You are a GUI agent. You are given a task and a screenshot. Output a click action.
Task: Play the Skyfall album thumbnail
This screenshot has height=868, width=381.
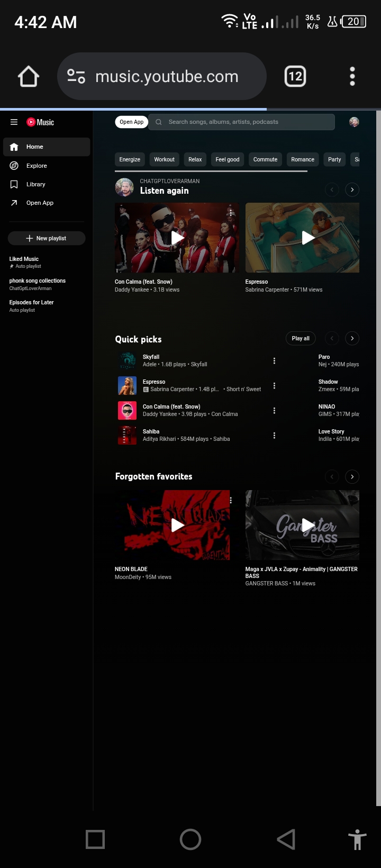[x=127, y=361]
